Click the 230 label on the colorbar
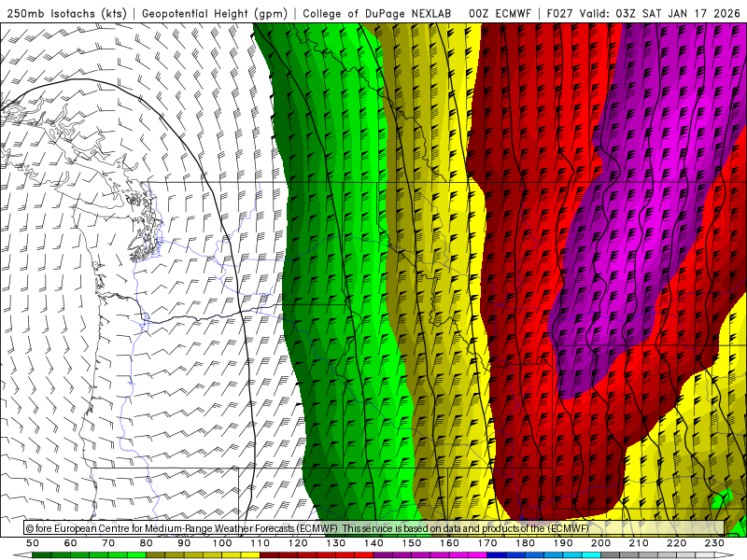This screenshot has width=747, height=560. (714, 543)
